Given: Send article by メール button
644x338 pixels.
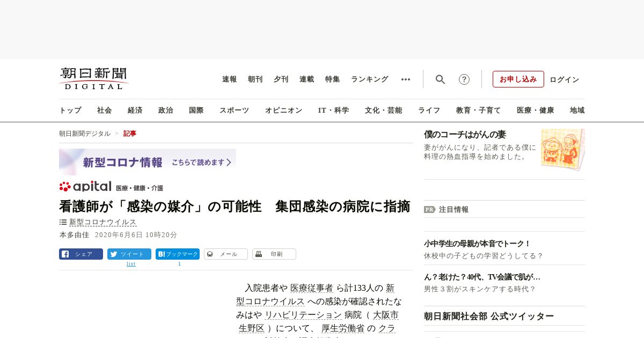Looking at the screenshot, I should (x=226, y=254).
